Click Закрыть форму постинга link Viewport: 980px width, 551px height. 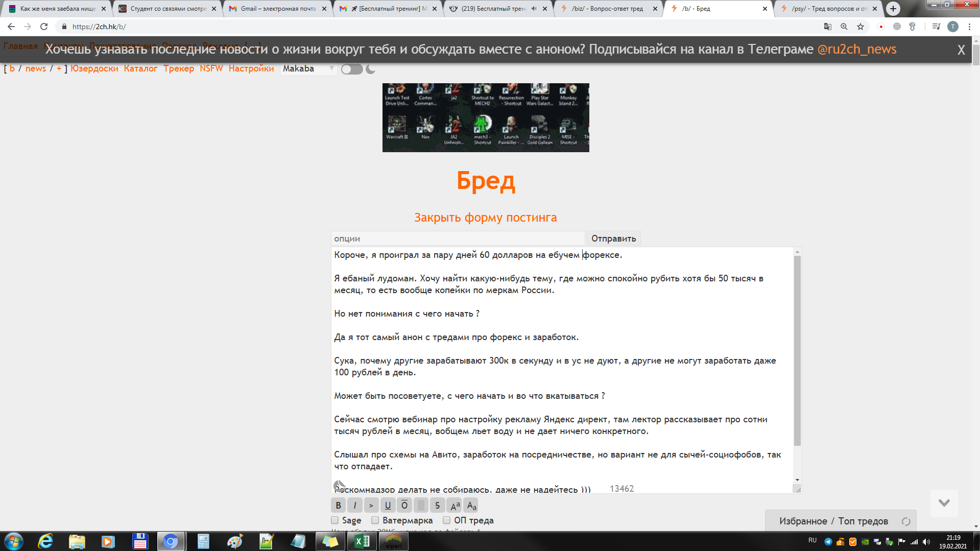click(485, 218)
